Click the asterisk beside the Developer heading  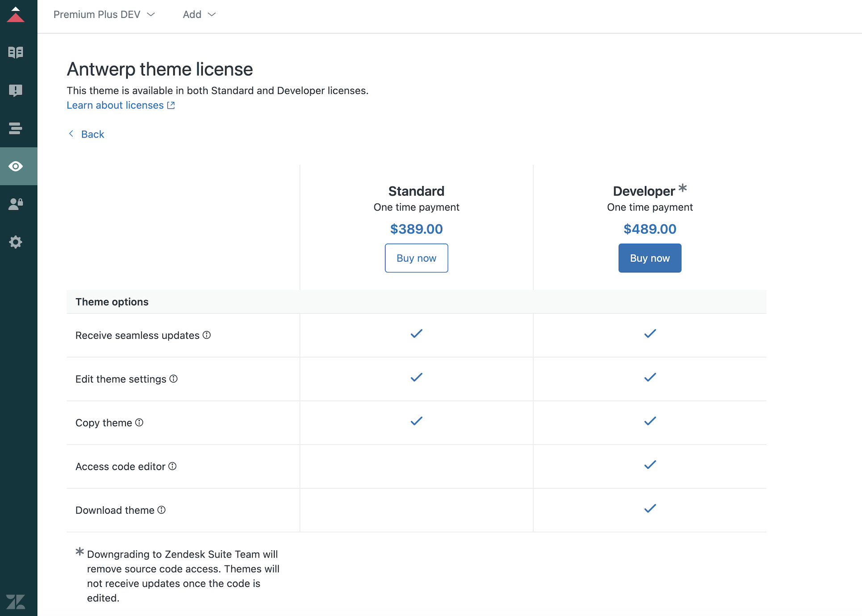pos(682,188)
